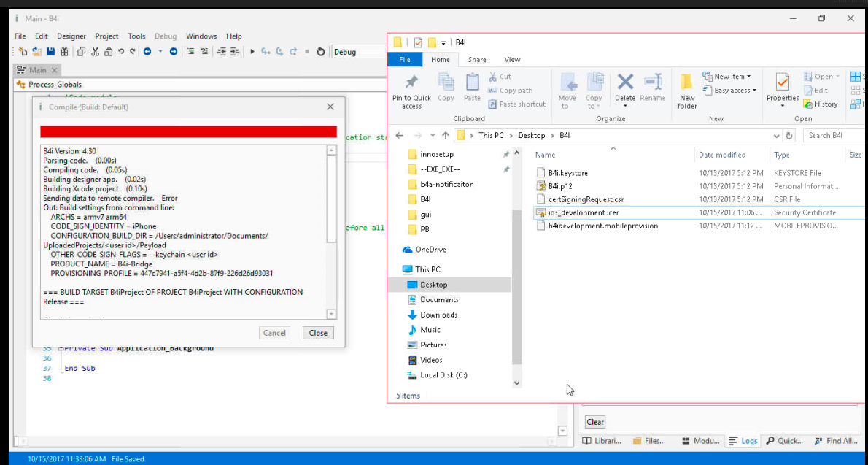This screenshot has height=465, width=868.
Task: Switch to the View ribbon tab
Action: (512, 59)
